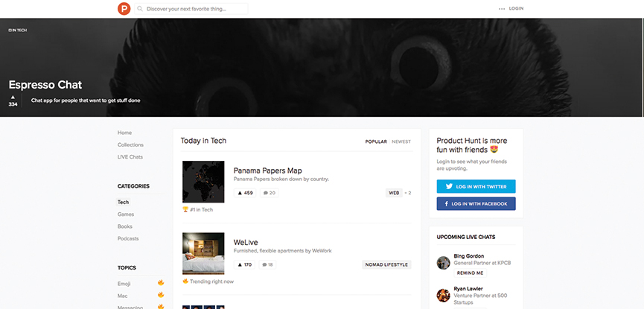Open Bing Gordon's name link
Image resolution: width=644 pixels, height=309 pixels.
point(468,256)
